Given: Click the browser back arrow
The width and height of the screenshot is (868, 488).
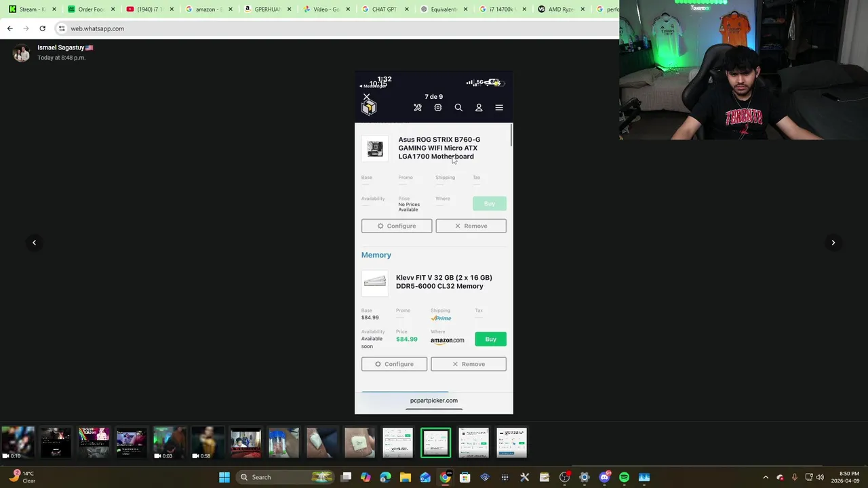Looking at the screenshot, I should (9, 28).
